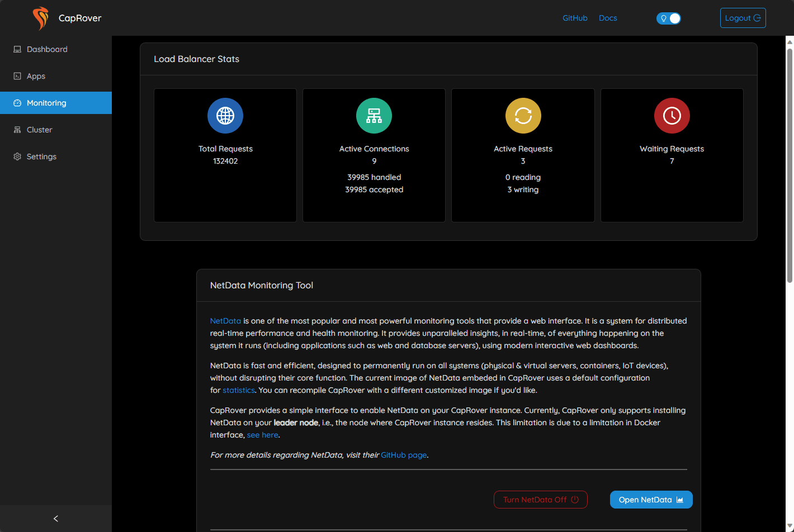Click the Active Requests label

(523, 149)
